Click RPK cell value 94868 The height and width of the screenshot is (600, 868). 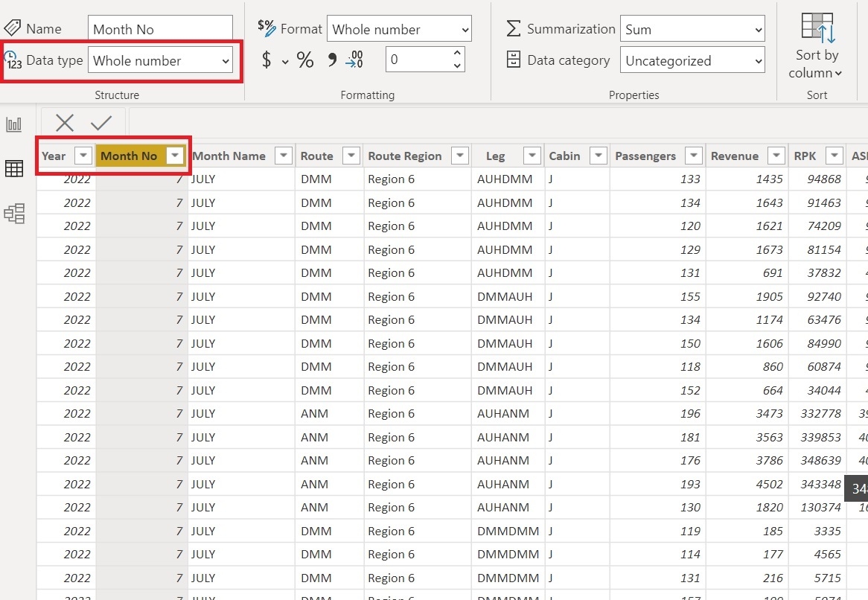click(824, 179)
